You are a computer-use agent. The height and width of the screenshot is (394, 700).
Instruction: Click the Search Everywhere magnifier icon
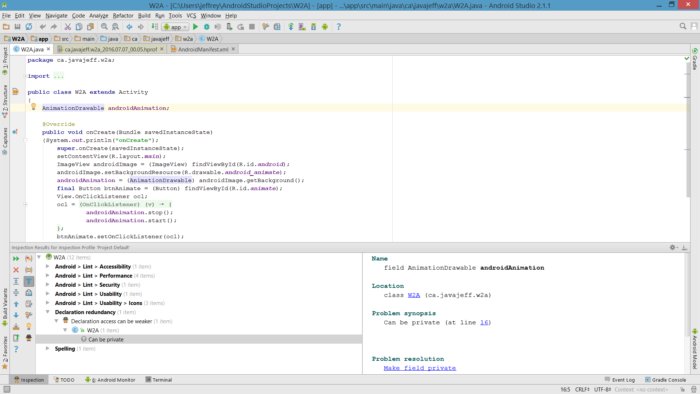pos(683,26)
